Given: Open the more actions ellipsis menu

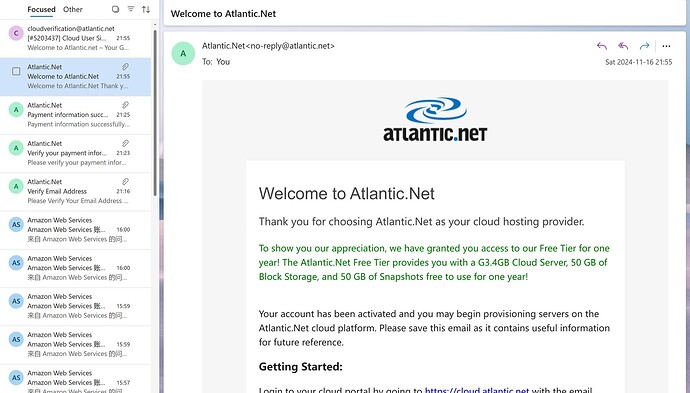Looking at the screenshot, I should click(666, 46).
